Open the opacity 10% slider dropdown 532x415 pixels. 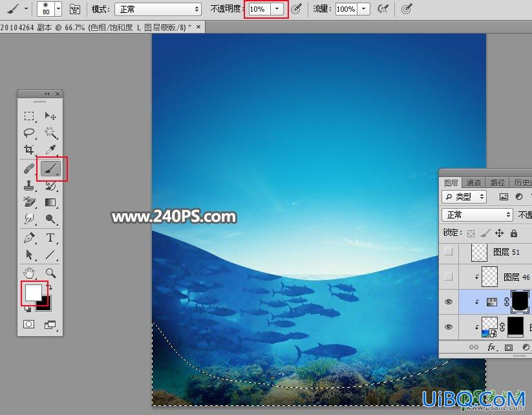coord(277,9)
